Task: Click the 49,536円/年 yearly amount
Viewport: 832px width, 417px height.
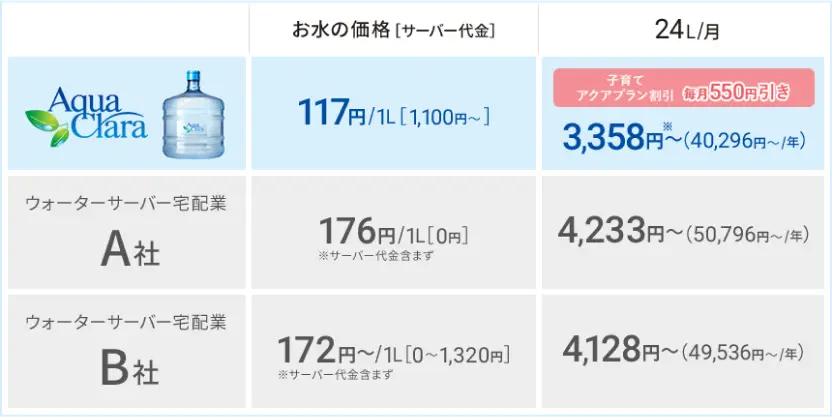Action: pyautogui.click(x=743, y=352)
